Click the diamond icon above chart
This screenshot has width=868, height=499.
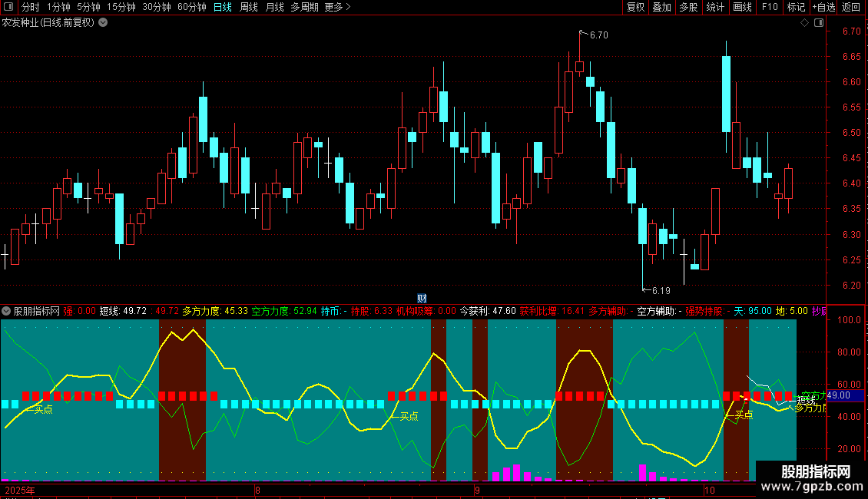tap(804, 23)
